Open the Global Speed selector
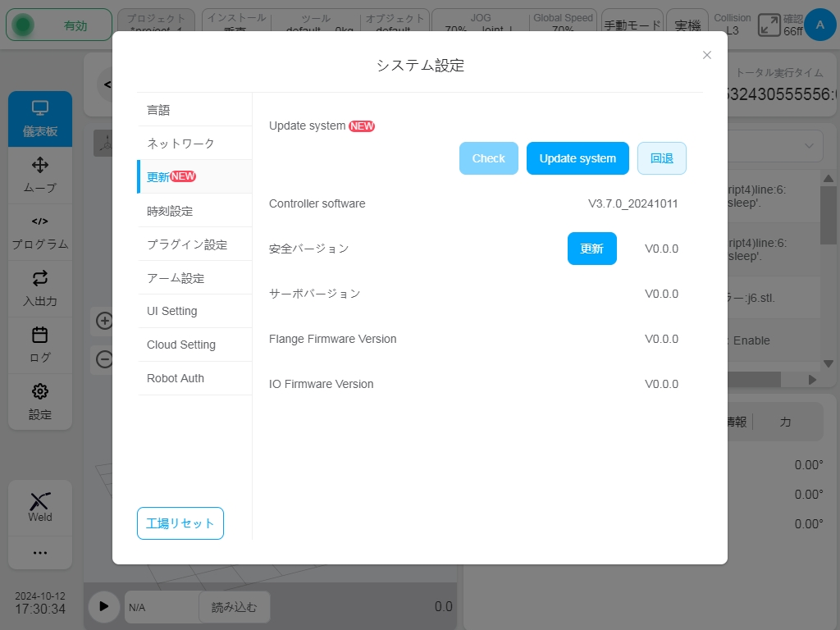The height and width of the screenshot is (630, 840). (563, 24)
